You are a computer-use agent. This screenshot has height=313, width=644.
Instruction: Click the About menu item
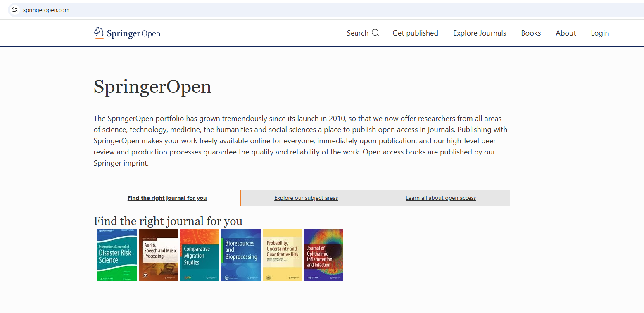click(x=566, y=33)
